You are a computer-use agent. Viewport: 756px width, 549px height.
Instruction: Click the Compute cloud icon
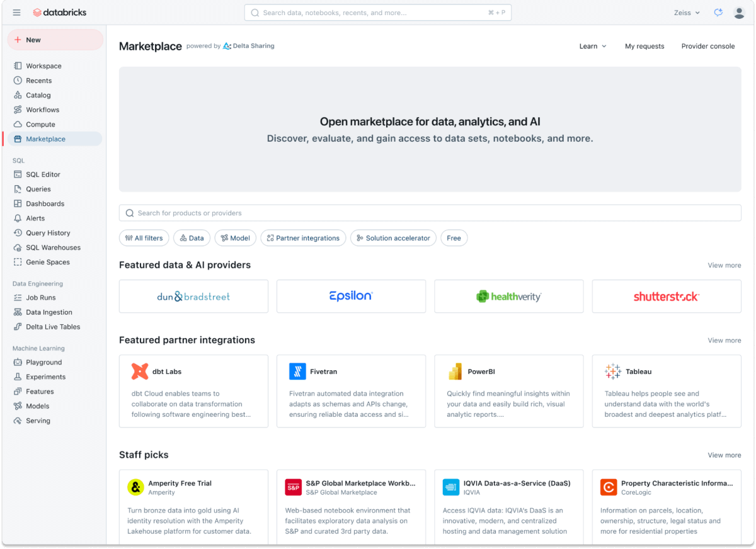click(x=18, y=125)
